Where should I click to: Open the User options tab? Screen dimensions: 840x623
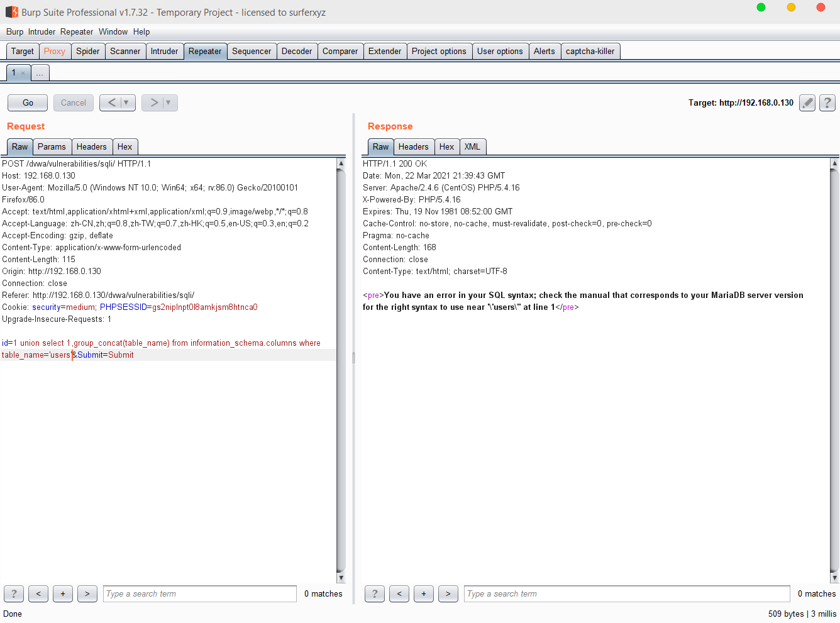coord(500,51)
